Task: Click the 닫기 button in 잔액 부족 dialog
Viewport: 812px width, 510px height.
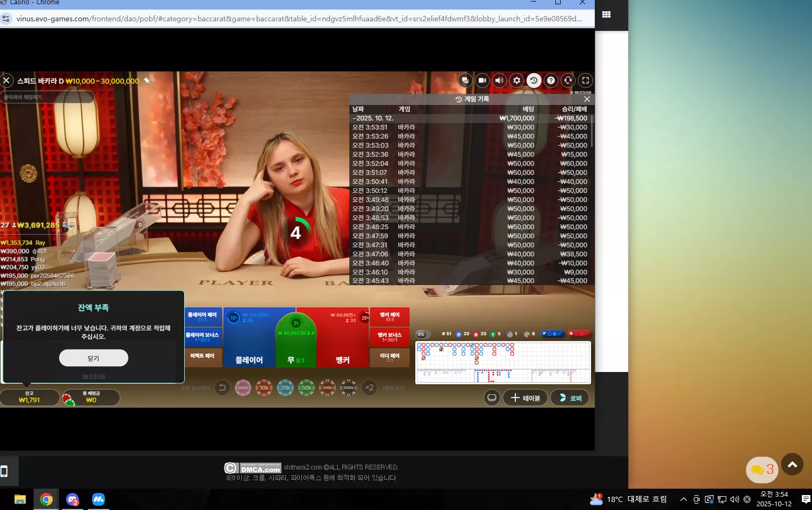Action: click(x=94, y=358)
